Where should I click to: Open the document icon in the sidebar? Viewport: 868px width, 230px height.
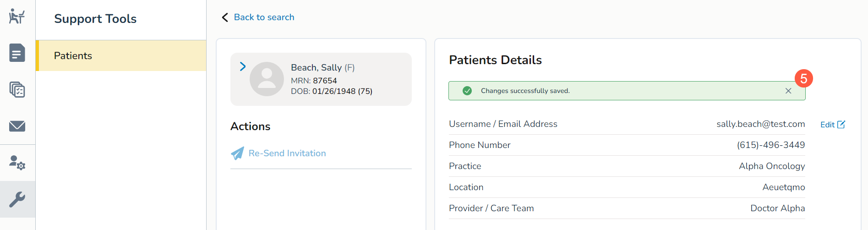tap(17, 53)
